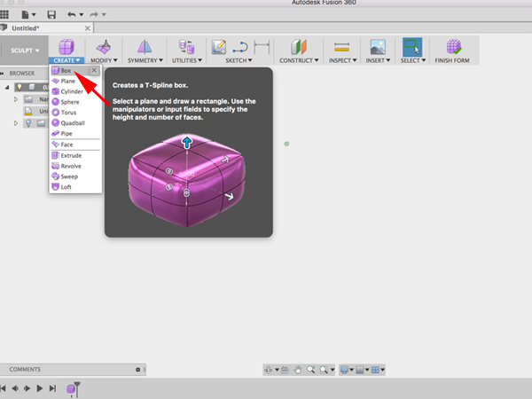
Task: Toggle root component lightbulb visibility
Action: pos(20,87)
